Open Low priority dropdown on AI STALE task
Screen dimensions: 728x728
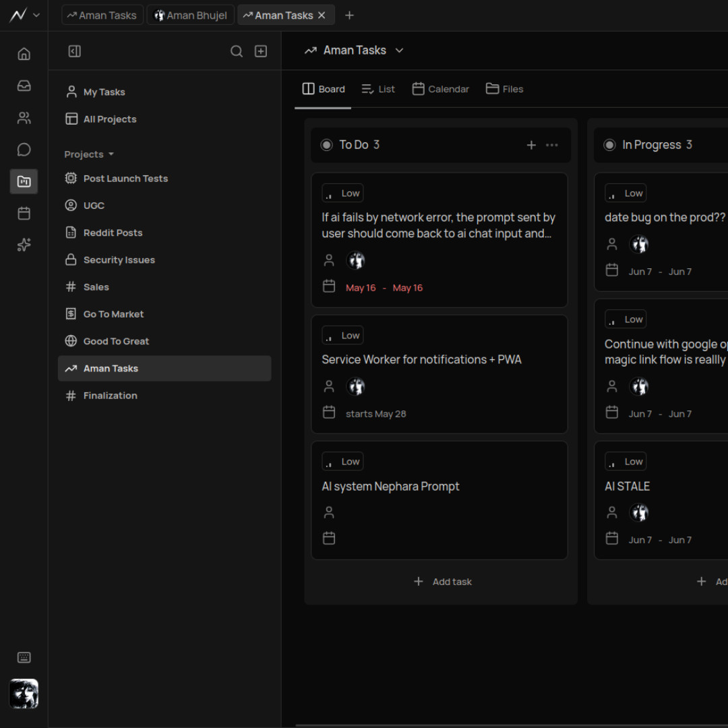click(626, 462)
